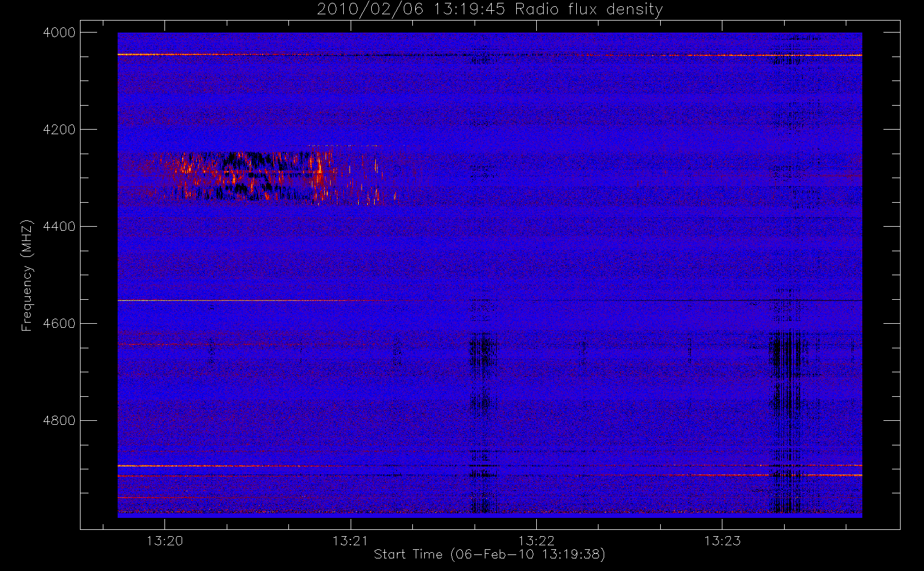
Task: Click the 13:21 time tick label
Action: (x=350, y=541)
